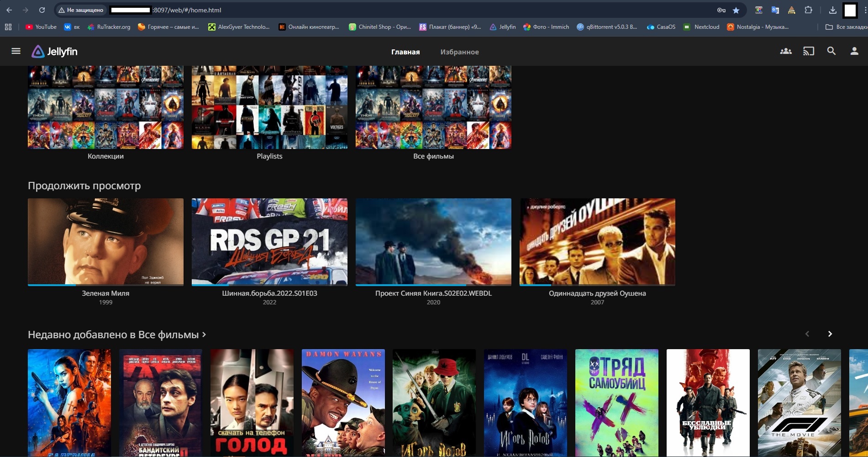Screen dimensions: 868x457
Task: Open the Nextcloud bookmark
Action: coord(701,27)
